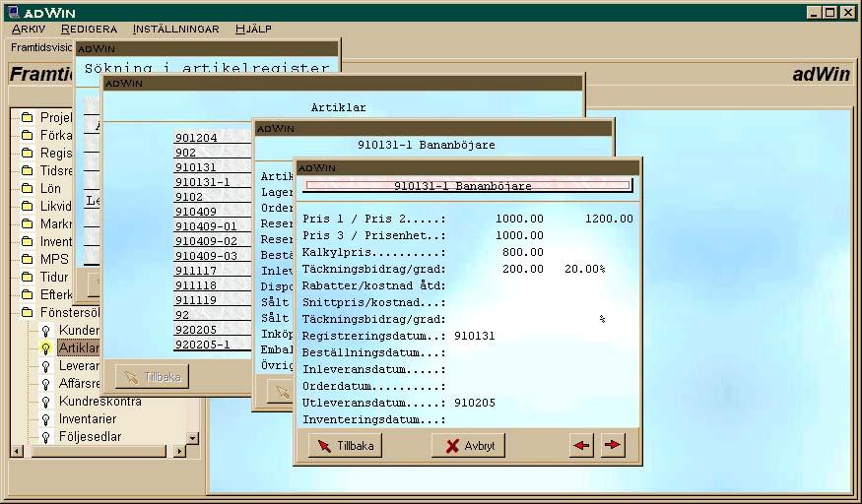Click the 910131-1 Bananböjare title field

coord(467,186)
